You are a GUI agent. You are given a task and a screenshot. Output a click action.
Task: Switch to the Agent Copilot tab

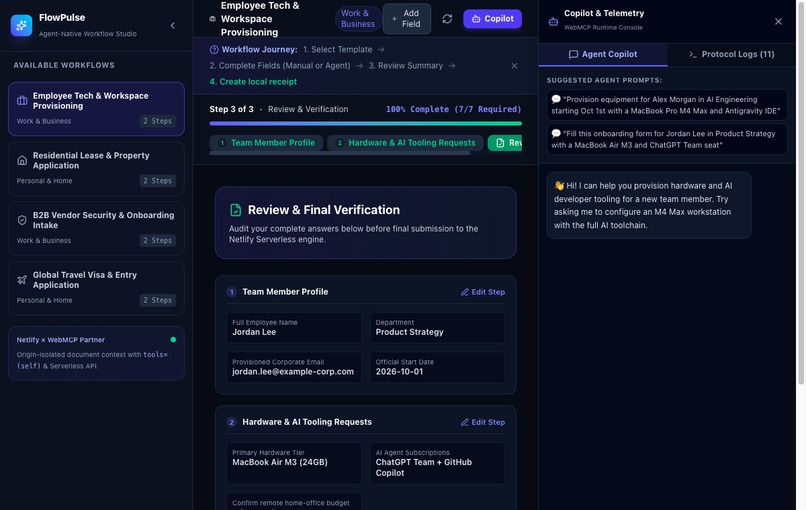click(x=603, y=54)
